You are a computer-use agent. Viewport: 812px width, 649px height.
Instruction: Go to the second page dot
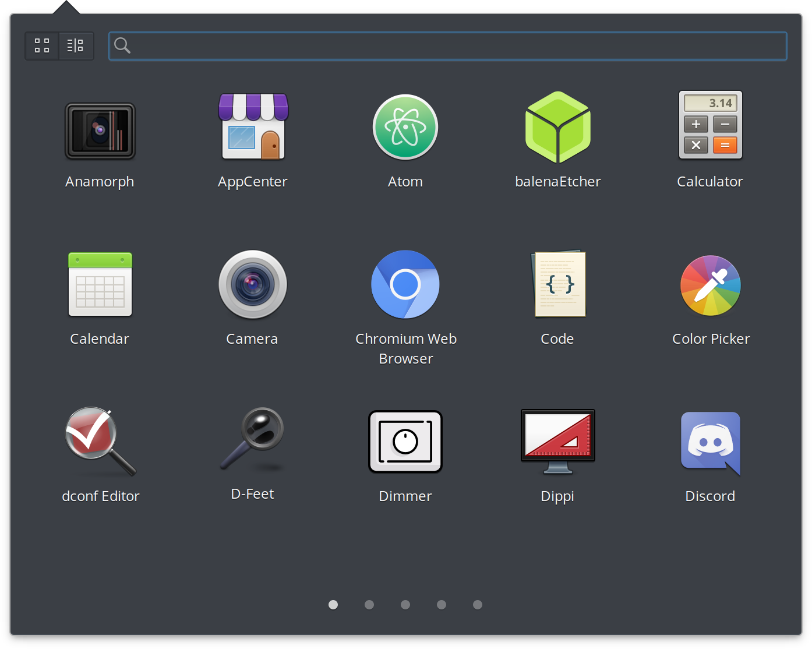coord(369,605)
